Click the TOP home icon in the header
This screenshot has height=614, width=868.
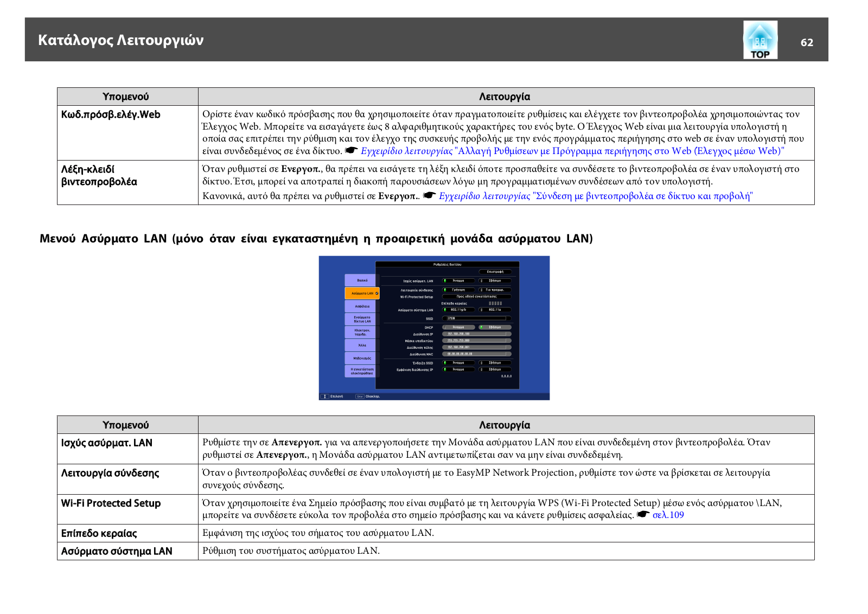pos(760,40)
